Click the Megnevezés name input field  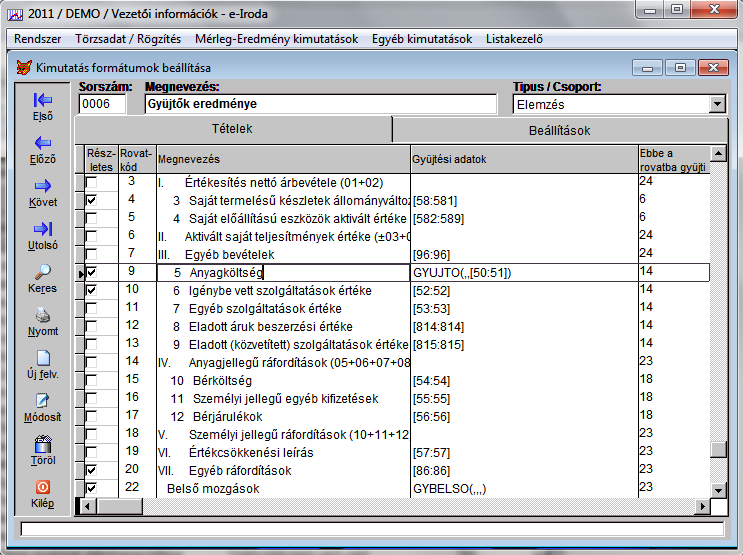coord(320,104)
